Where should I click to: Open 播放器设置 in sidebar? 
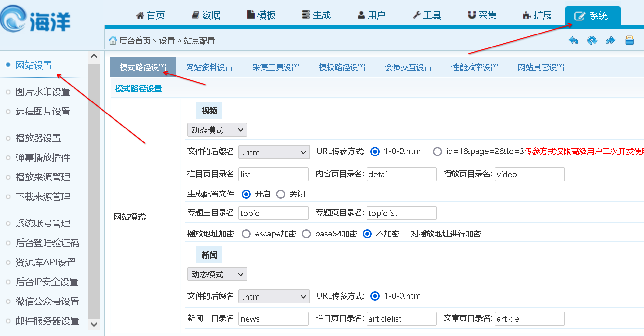[38, 138]
